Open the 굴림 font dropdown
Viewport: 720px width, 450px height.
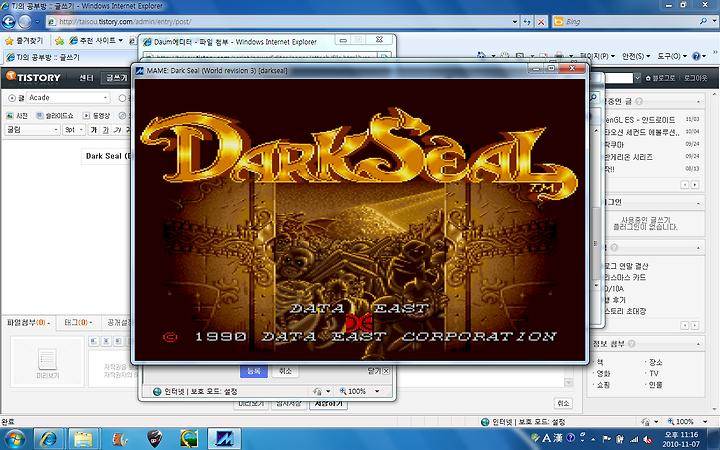(x=33, y=130)
